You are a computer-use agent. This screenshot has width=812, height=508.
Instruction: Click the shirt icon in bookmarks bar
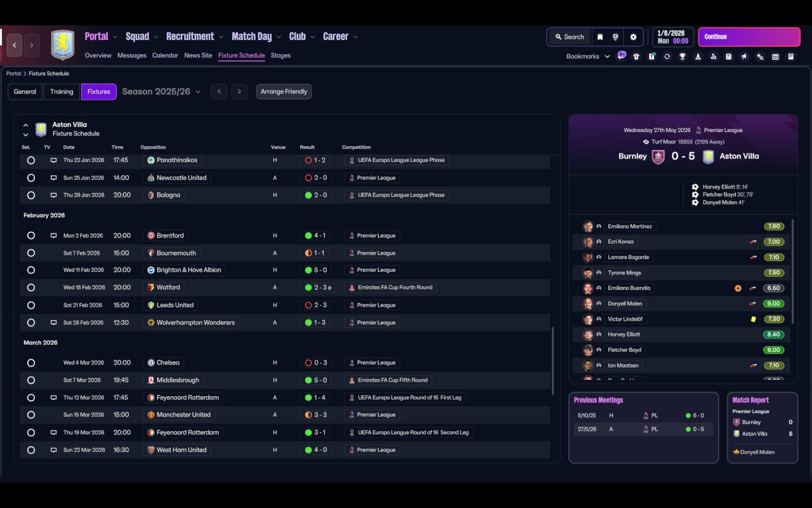[636, 57]
